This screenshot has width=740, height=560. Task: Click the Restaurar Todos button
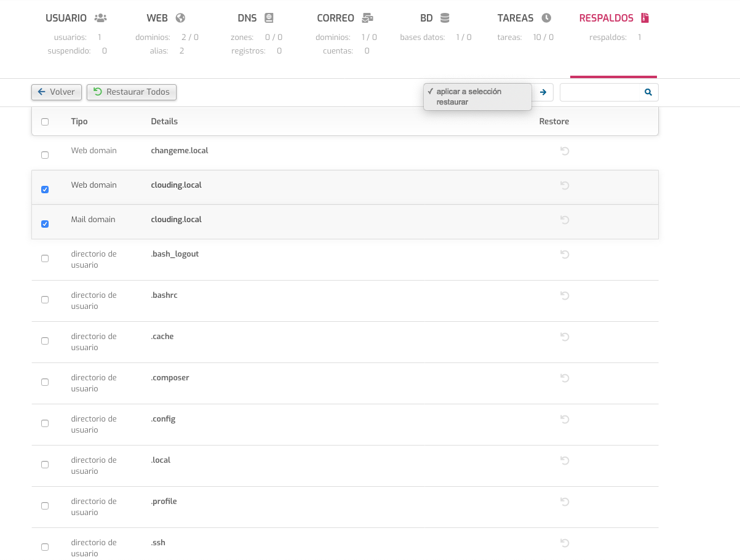(132, 92)
